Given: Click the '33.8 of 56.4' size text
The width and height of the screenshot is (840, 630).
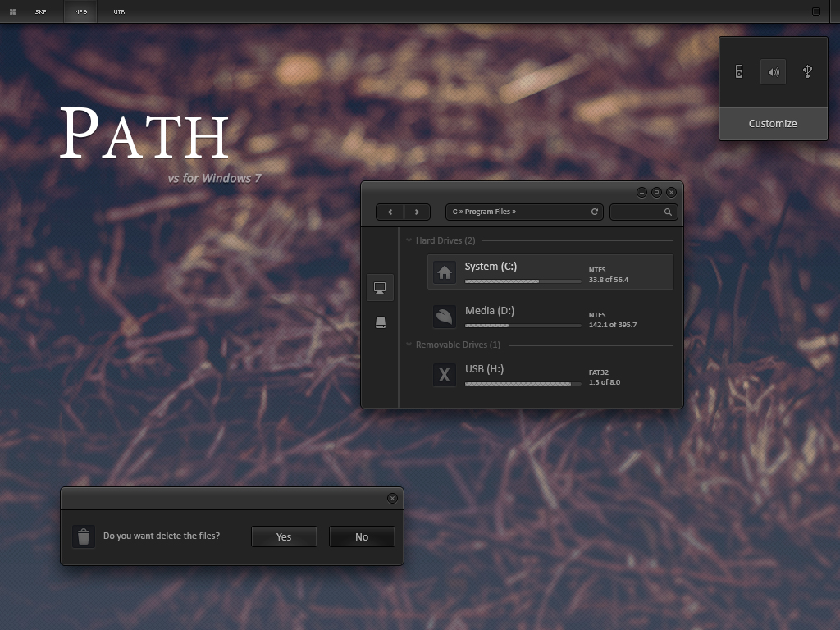Looking at the screenshot, I should [x=609, y=280].
